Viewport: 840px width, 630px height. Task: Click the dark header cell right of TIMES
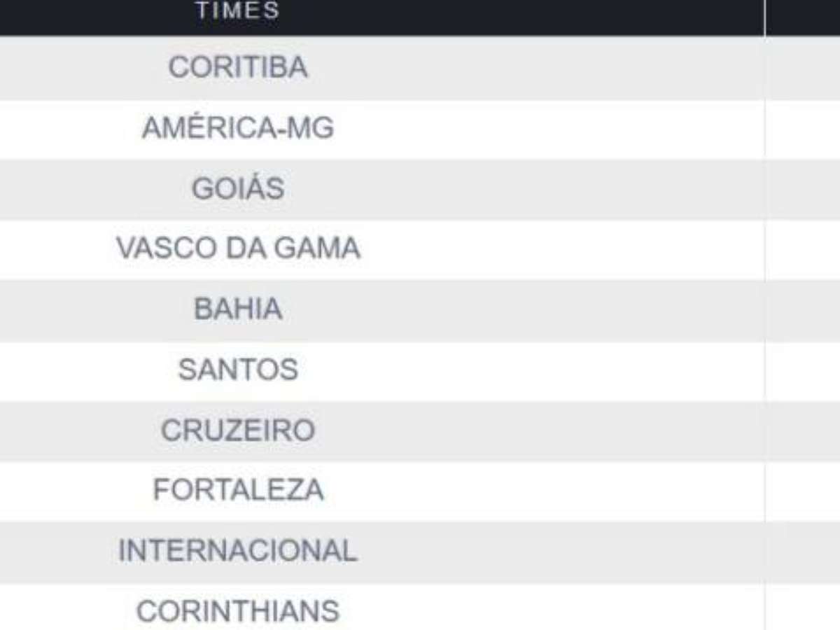point(802,15)
